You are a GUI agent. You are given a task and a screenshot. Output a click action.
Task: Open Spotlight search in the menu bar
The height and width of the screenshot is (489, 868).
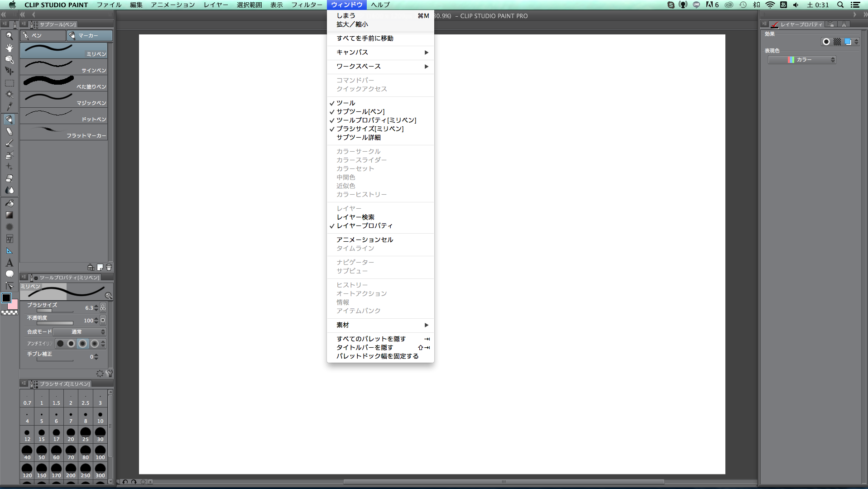coord(840,5)
